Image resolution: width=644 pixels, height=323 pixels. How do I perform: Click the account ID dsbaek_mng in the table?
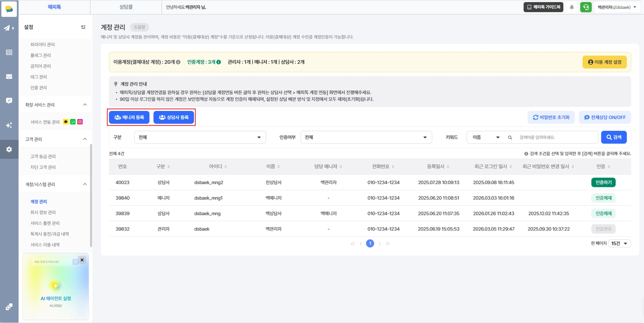(x=207, y=214)
